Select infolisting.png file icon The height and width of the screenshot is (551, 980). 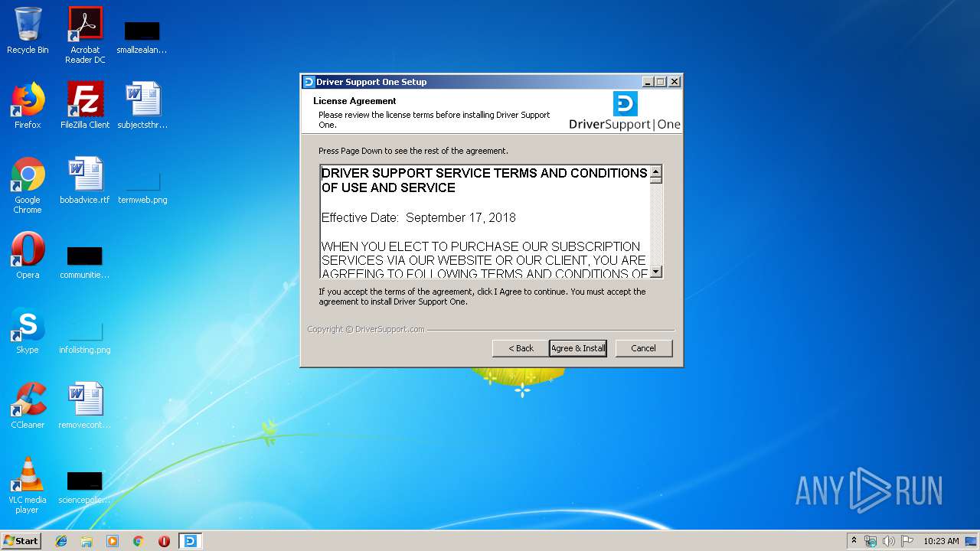click(85, 336)
